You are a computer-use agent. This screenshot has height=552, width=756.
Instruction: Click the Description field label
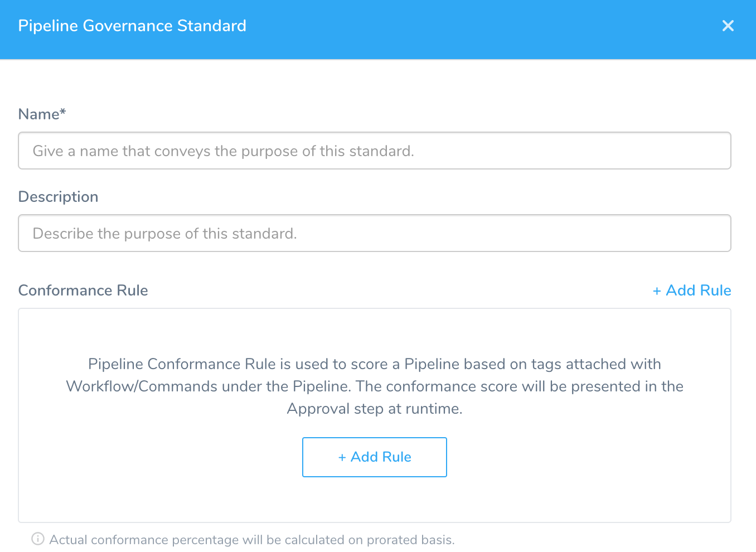pos(59,197)
